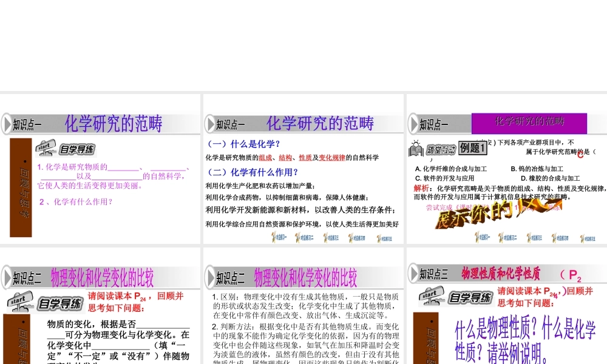Click option D. 橡胶的合成与加工
Viewport: 607px width, 364px height.
click(x=550, y=178)
